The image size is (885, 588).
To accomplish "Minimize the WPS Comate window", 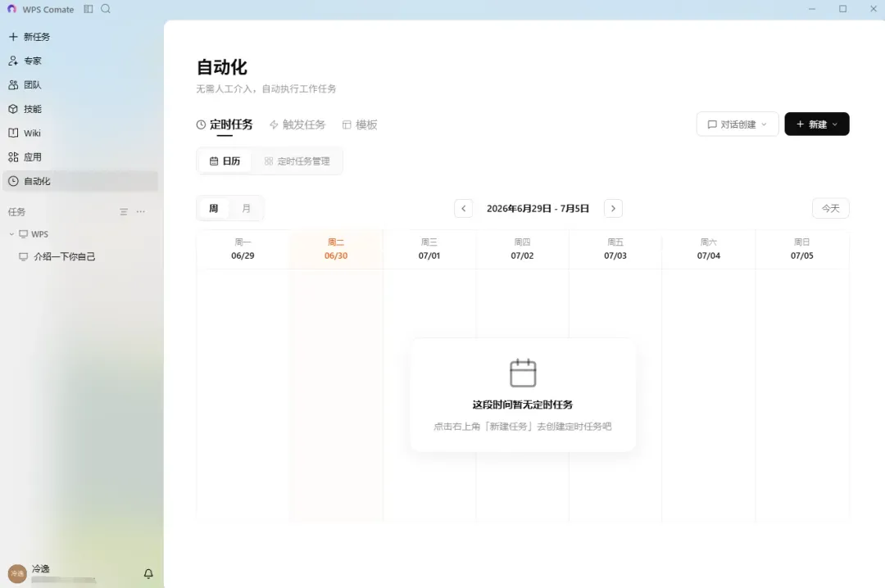I will click(x=812, y=9).
